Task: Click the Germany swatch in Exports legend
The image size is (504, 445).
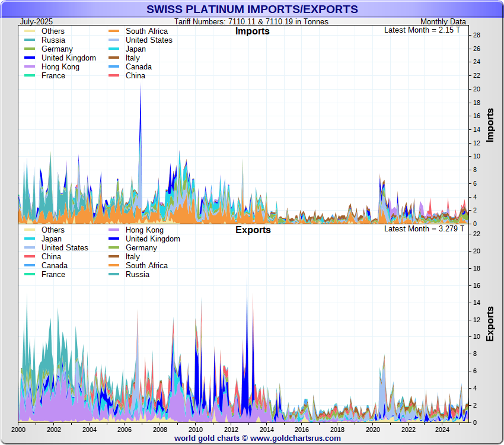Action: (113, 248)
